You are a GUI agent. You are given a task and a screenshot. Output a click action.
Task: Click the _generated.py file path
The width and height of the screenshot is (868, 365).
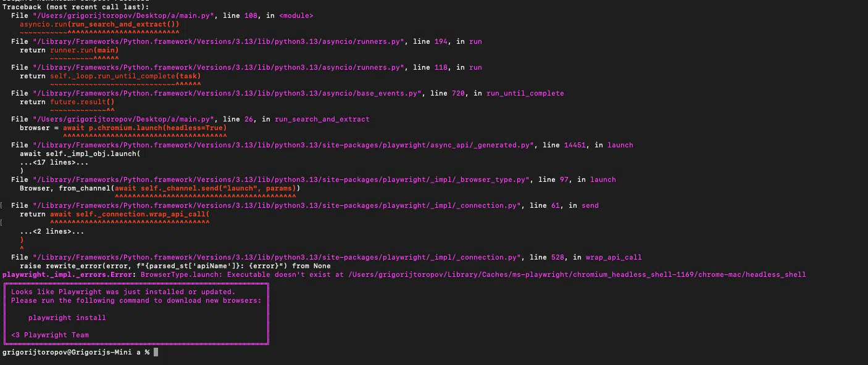coord(283,145)
